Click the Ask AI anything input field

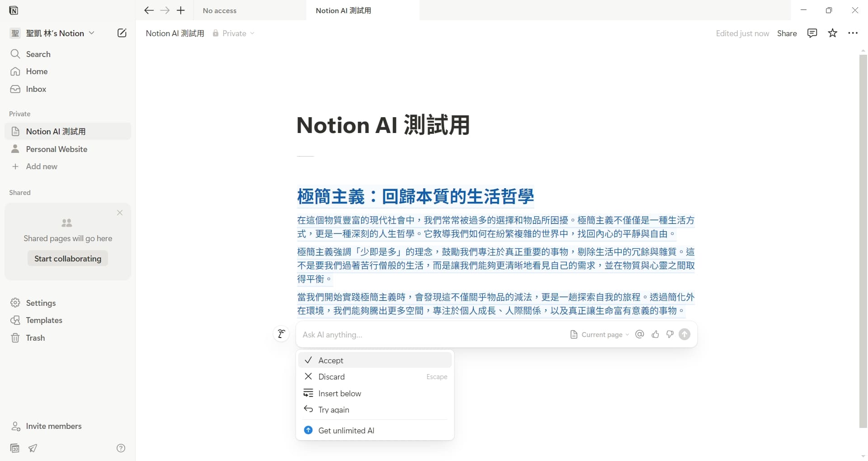click(407, 334)
